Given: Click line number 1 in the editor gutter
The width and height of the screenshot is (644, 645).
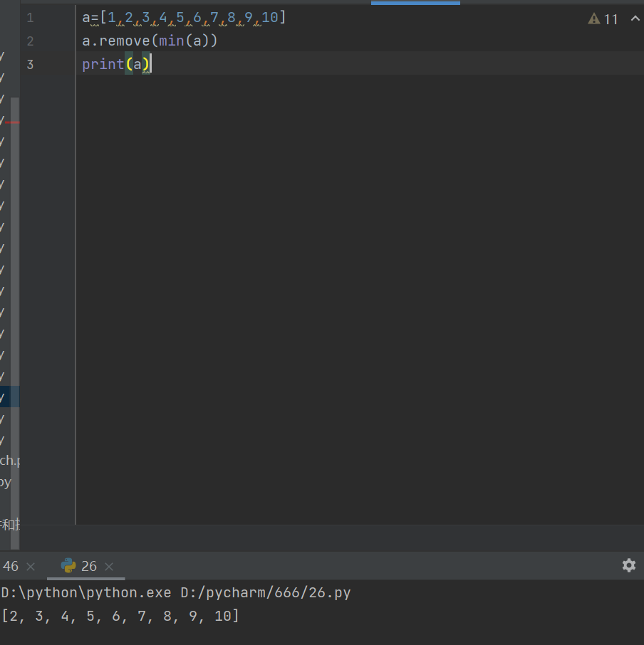Looking at the screenshot, I should pyautogui.click(x=29, y=17).
